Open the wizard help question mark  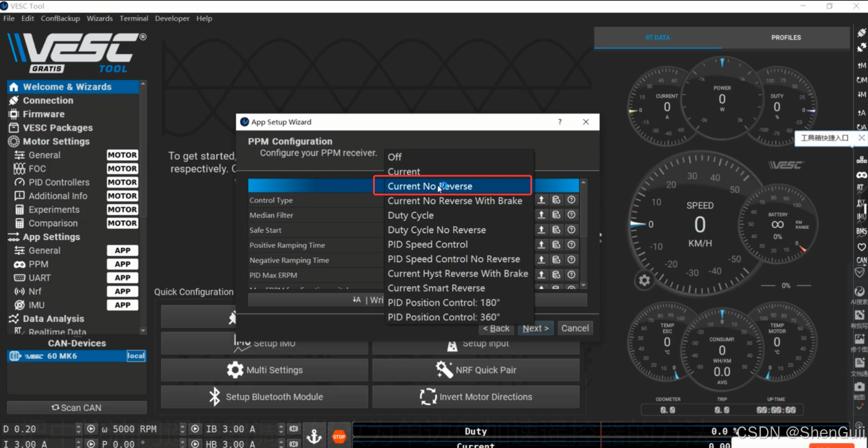(x=560, y=122)
